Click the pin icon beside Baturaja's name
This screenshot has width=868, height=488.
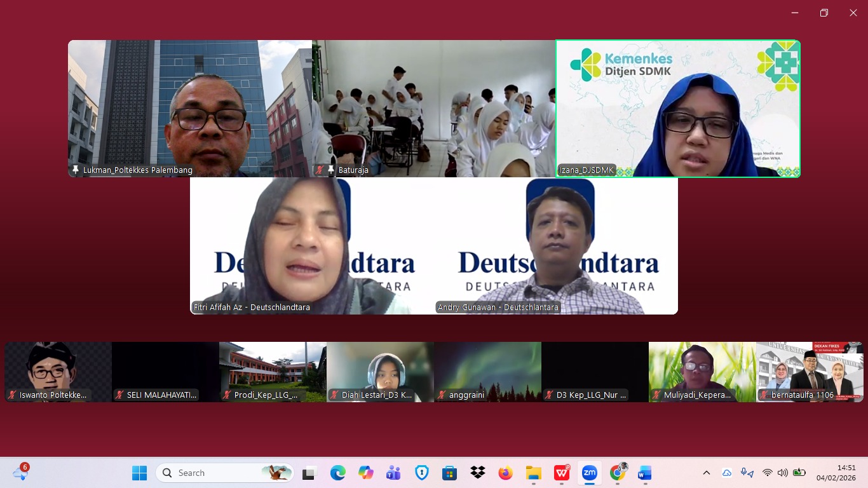pos(331,170)
